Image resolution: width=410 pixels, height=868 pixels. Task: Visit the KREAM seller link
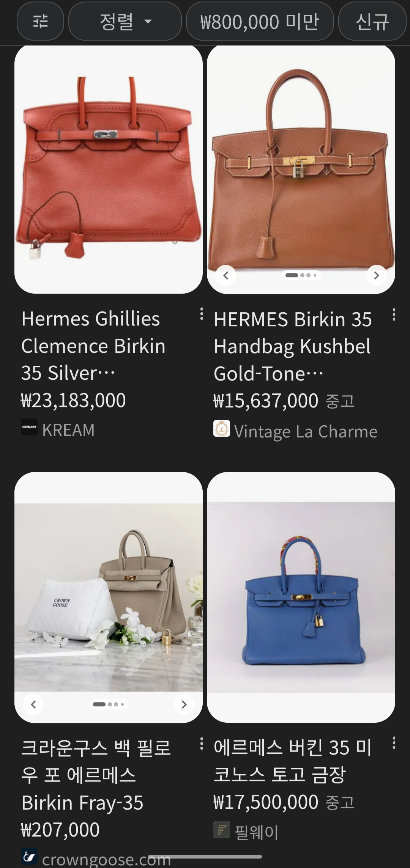(x=58, y=430)
